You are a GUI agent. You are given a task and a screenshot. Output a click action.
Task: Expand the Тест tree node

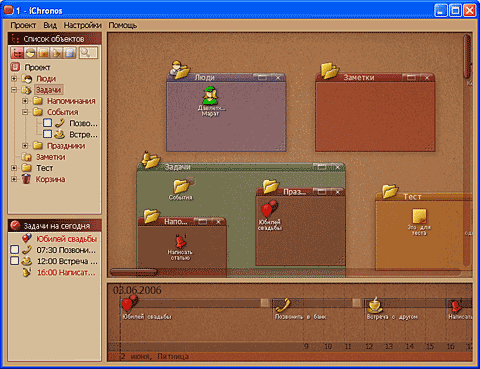(x=14, y=168)
